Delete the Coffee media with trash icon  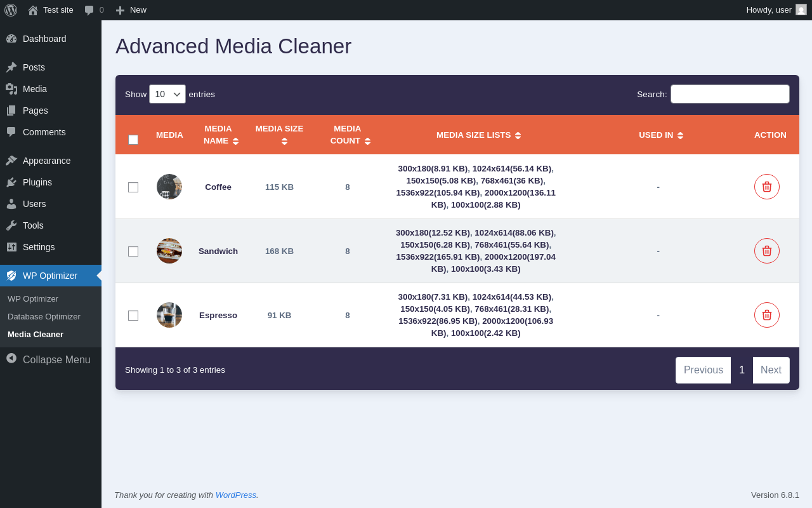(x=766, y=187)
